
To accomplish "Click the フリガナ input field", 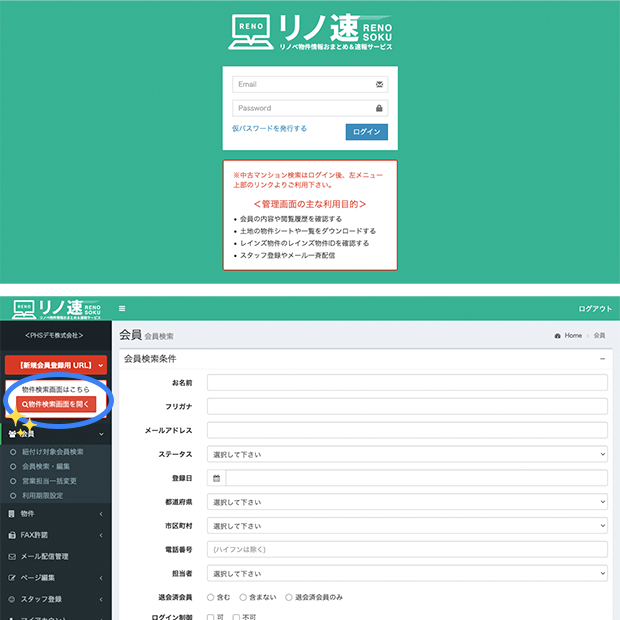I will (407, 406).
